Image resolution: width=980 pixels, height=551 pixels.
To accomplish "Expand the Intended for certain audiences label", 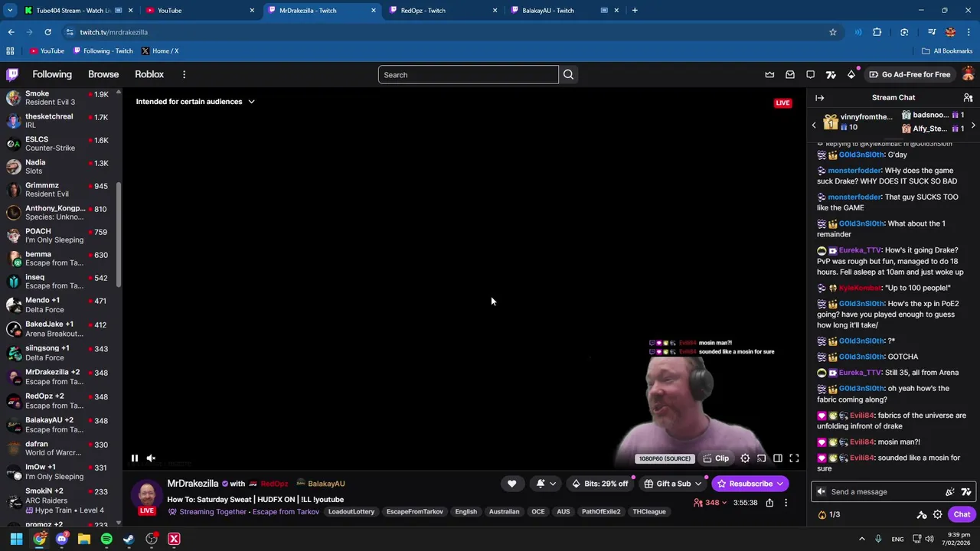I will click(194, 101).
